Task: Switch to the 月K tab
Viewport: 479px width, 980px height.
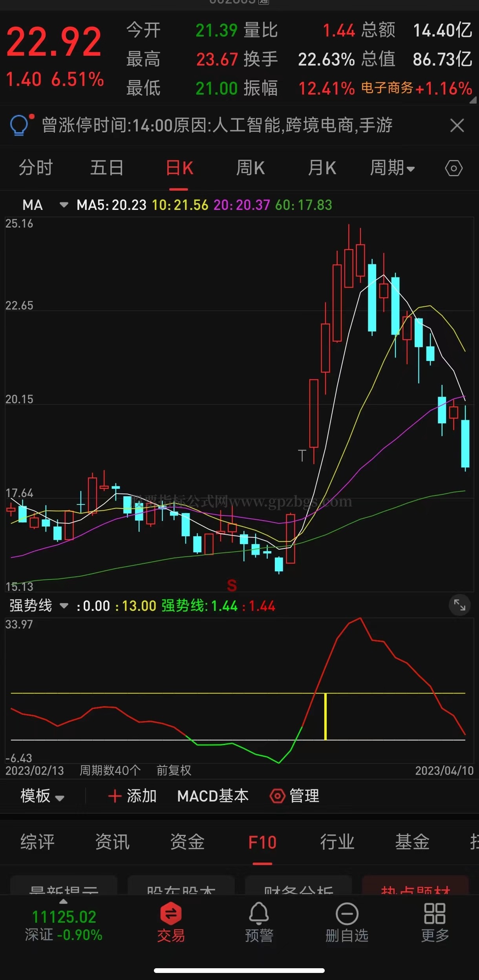Action: tap(322, 168)
